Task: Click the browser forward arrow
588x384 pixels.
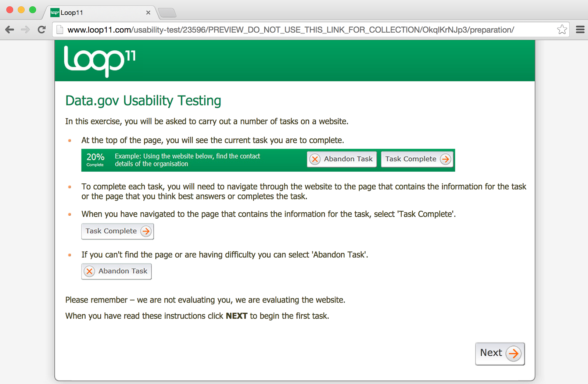Action: click(x=25, y=30)
